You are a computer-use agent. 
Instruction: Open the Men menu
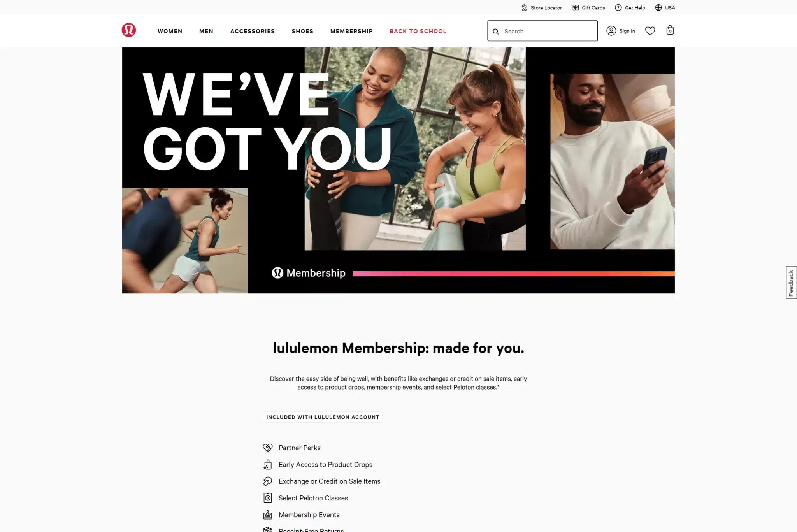coord(206,31)
